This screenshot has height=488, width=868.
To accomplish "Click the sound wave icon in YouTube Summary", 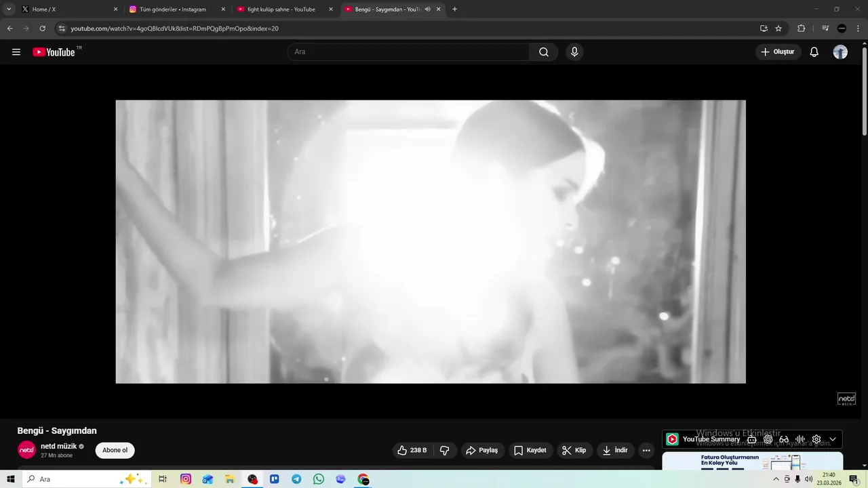I will coord(800,439).
